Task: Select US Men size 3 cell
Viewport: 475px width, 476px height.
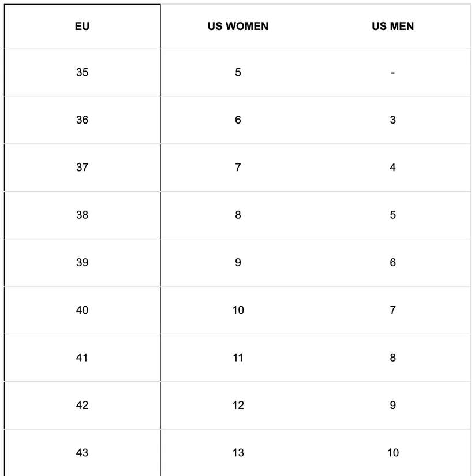Action: tap(393, 120)
